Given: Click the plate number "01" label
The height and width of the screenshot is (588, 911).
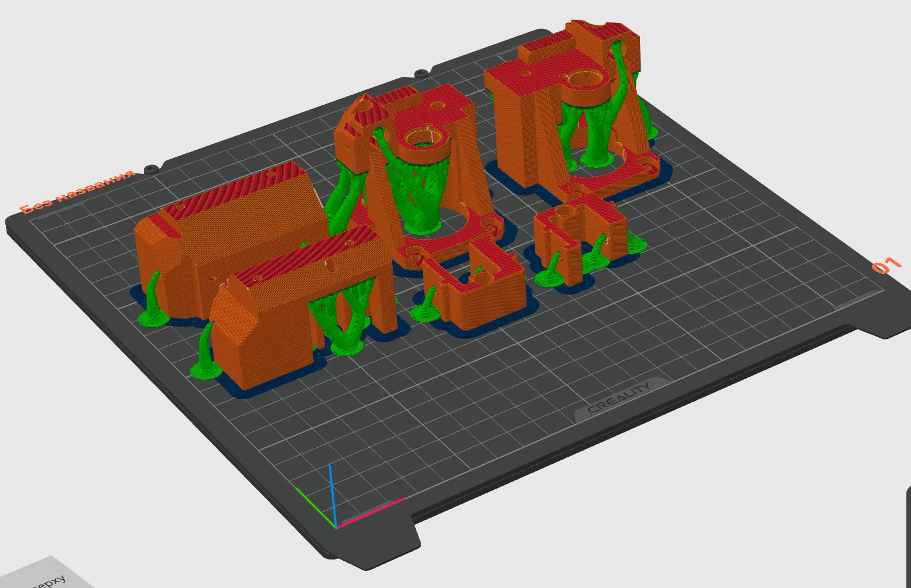Looking at the screenshot, I should click(x=886, y=266).
